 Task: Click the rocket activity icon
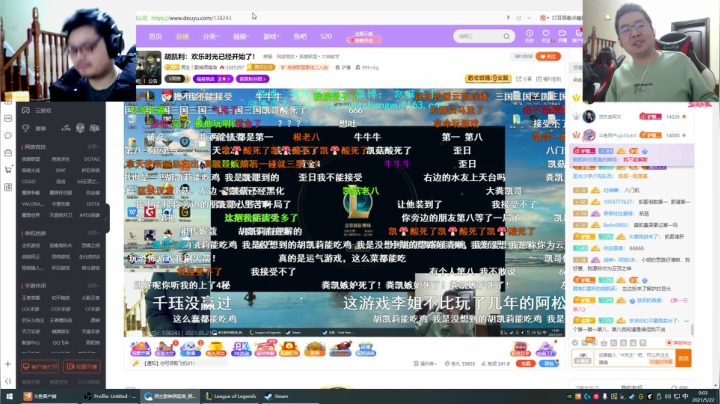[341, 349]
